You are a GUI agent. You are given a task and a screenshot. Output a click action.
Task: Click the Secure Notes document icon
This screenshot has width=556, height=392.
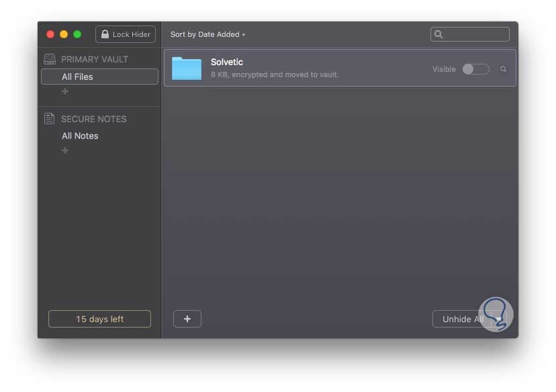[x=49, y=118]
